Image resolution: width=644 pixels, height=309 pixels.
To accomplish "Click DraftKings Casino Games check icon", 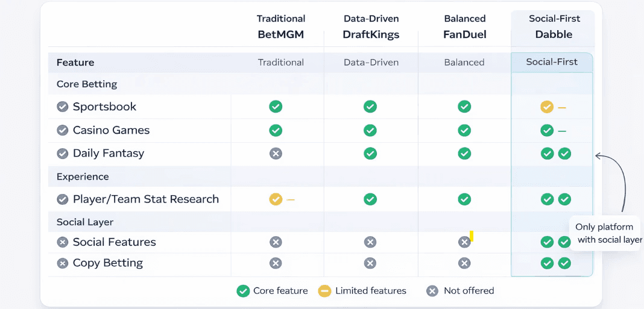I will click(x=370, y=130).
